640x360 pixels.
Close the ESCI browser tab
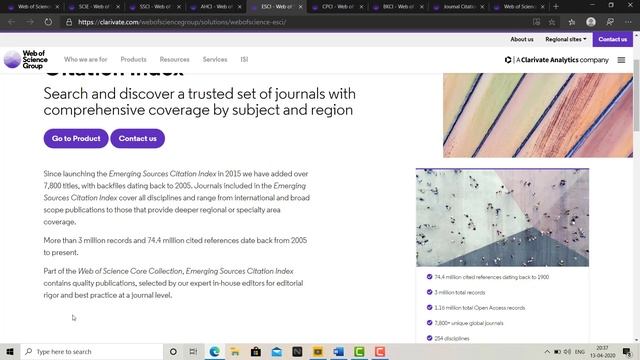300,7
